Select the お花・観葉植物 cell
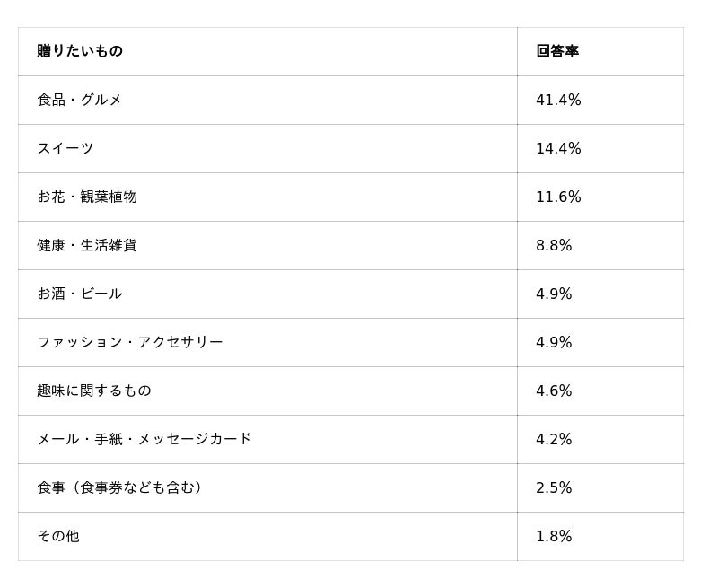Screen dimensions: 718x588 pyautogui.click(x=87, y=197)
